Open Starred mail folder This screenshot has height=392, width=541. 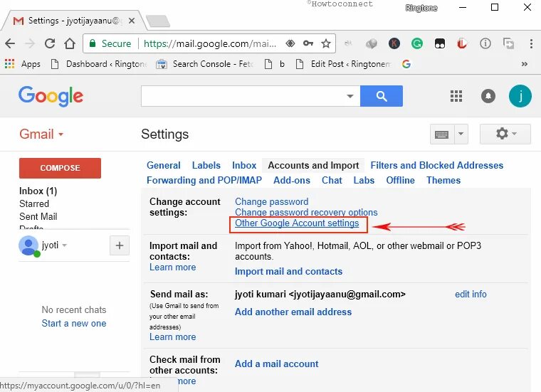pyautogui.click(x=34, y=203)
